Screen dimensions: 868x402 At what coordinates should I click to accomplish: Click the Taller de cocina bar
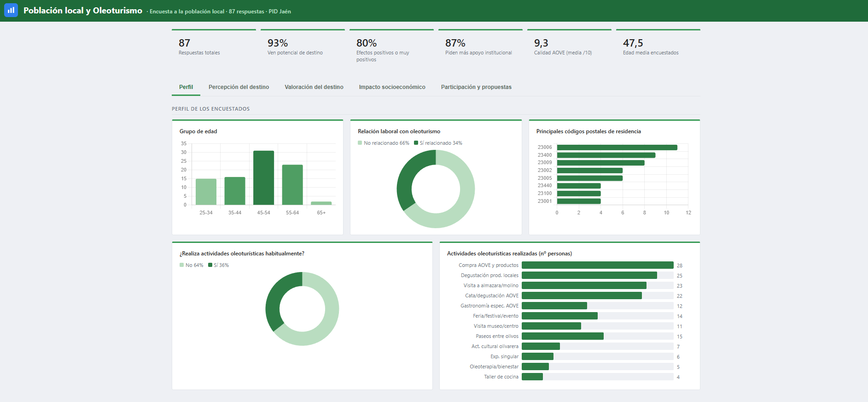532,377
